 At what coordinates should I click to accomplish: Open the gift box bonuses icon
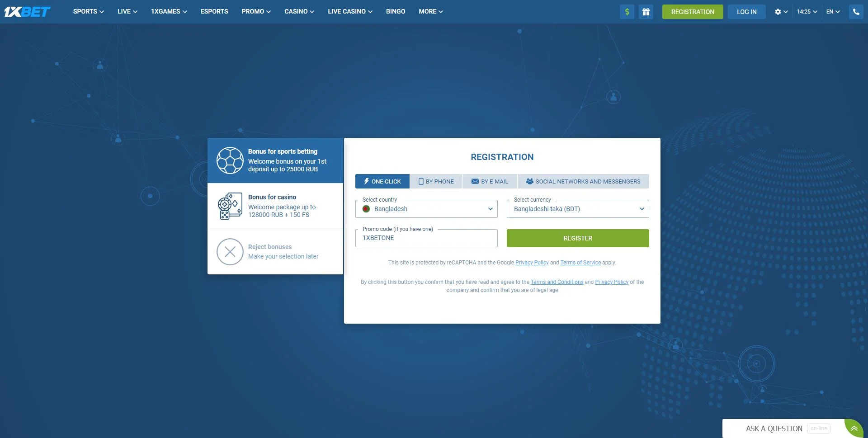(646, 12)
